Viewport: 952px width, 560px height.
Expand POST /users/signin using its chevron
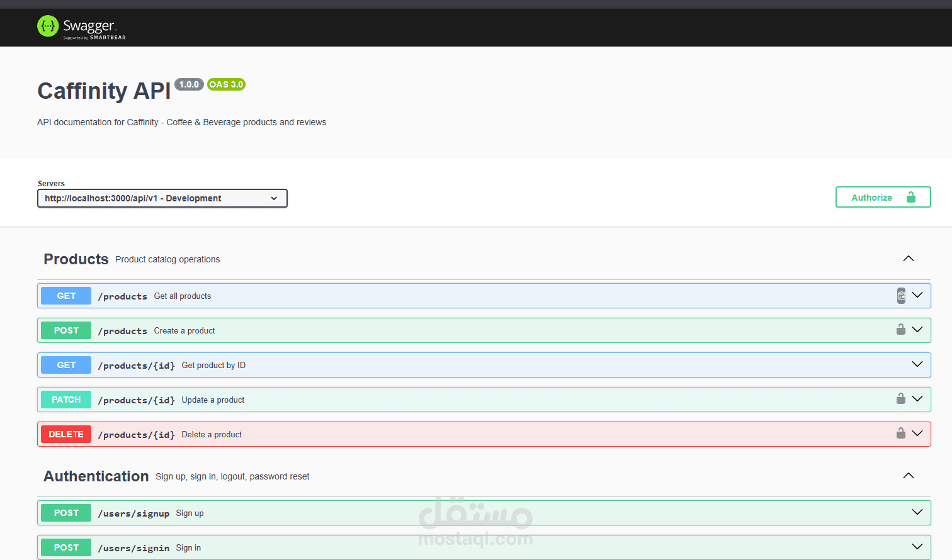pyautogui.click(x=917, y=547)
